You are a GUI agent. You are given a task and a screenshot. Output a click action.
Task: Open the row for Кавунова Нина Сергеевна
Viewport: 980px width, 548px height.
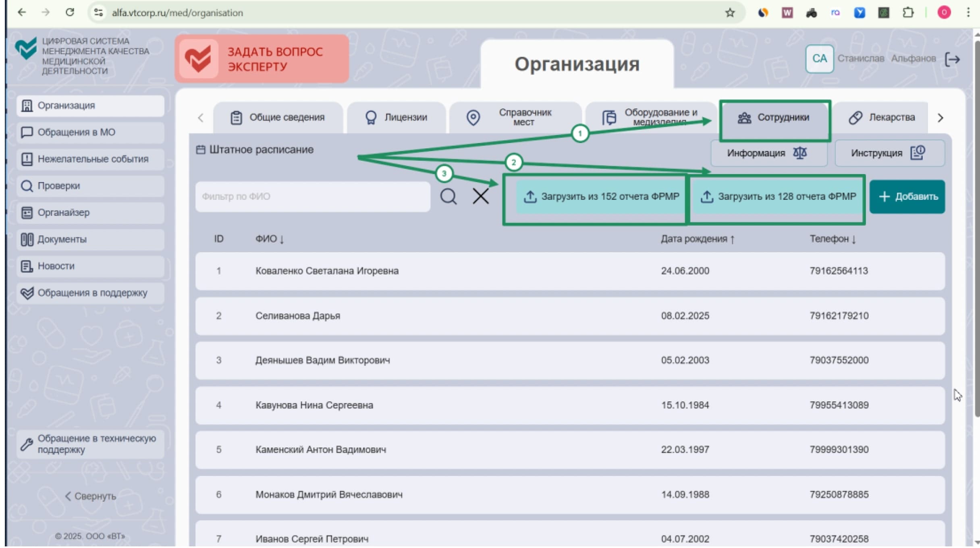tap(570, 405)
